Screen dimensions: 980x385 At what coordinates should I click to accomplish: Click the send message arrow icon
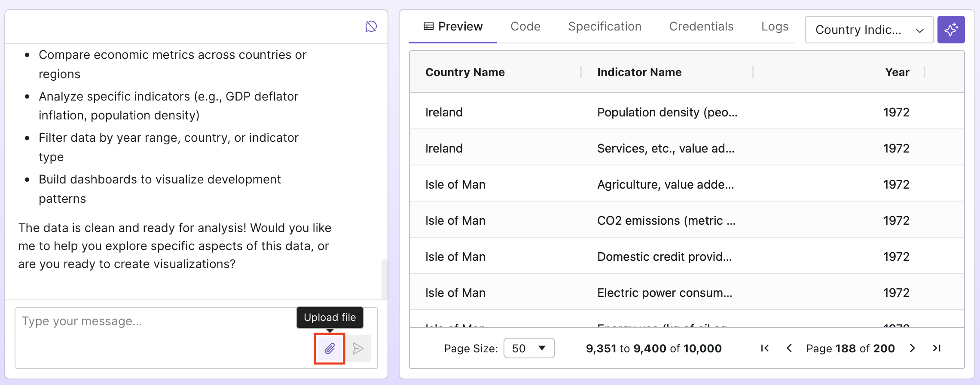(358, 348)
